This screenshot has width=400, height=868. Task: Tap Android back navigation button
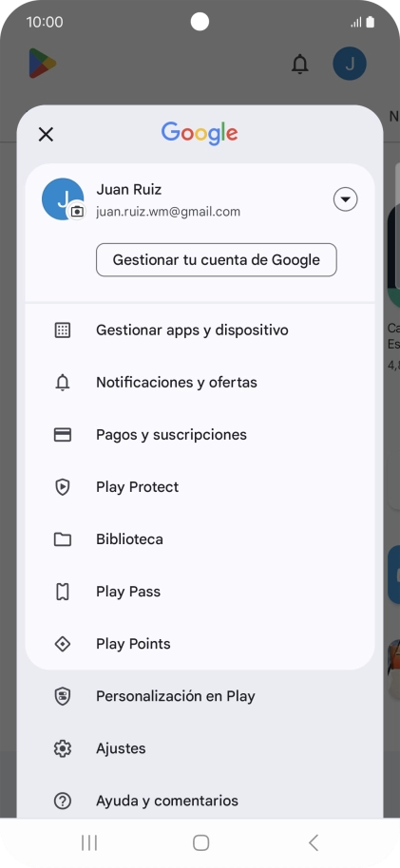pyautogui.click(x=313, y=842)
